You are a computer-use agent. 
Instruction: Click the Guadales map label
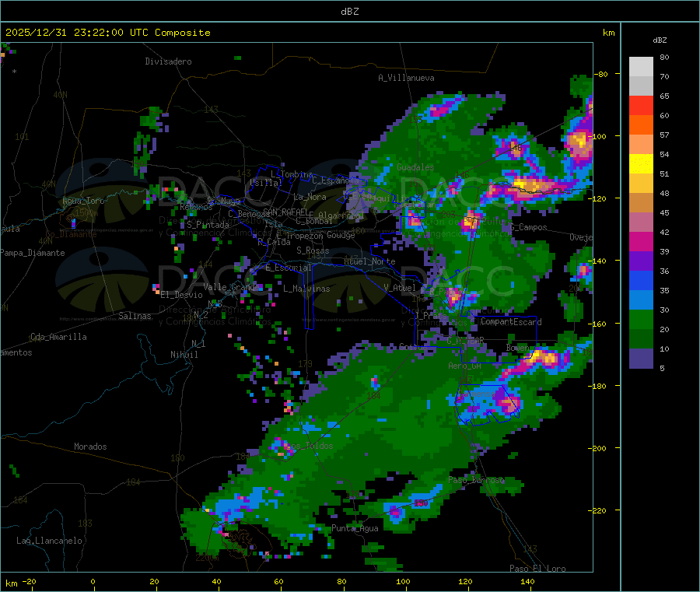415,167
